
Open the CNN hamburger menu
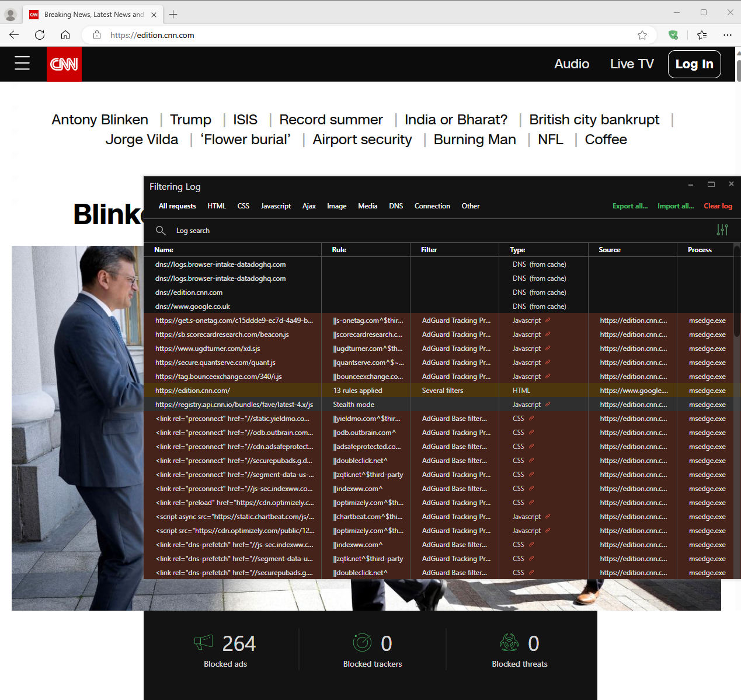coord(22,64)
